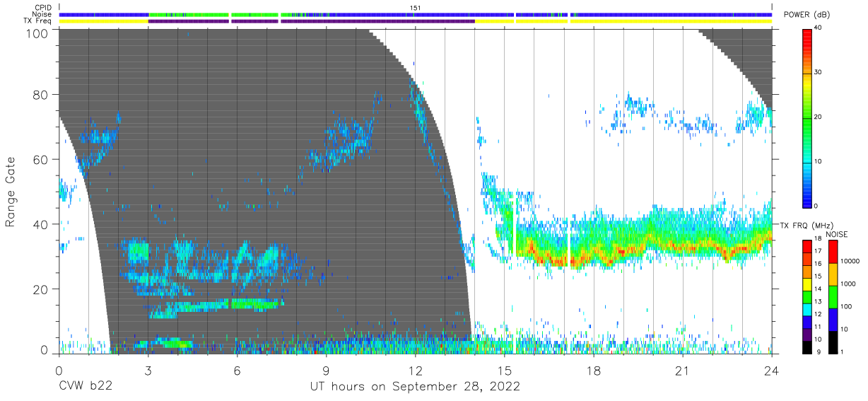Viewport: 868px width, 401px height.
Task: Click the x-axis tick label '0'
Action: pos(59,371)
